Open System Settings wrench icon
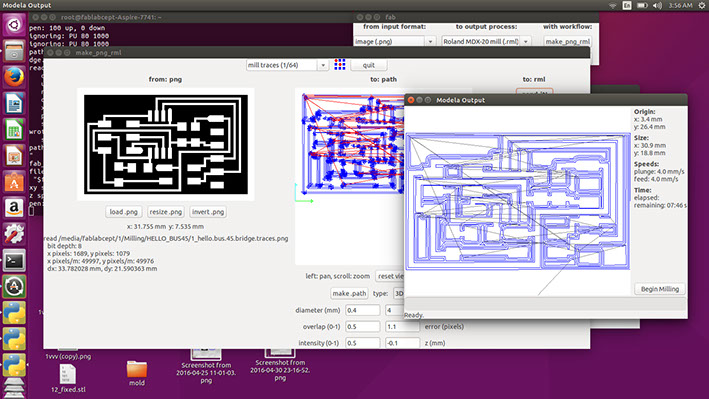The width and height of the screenshot is (709, 399). tap(14, 234)
